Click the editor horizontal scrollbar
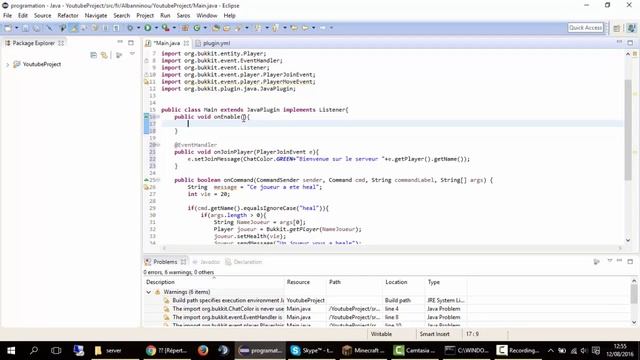640x360 pixels. (392, 248)
